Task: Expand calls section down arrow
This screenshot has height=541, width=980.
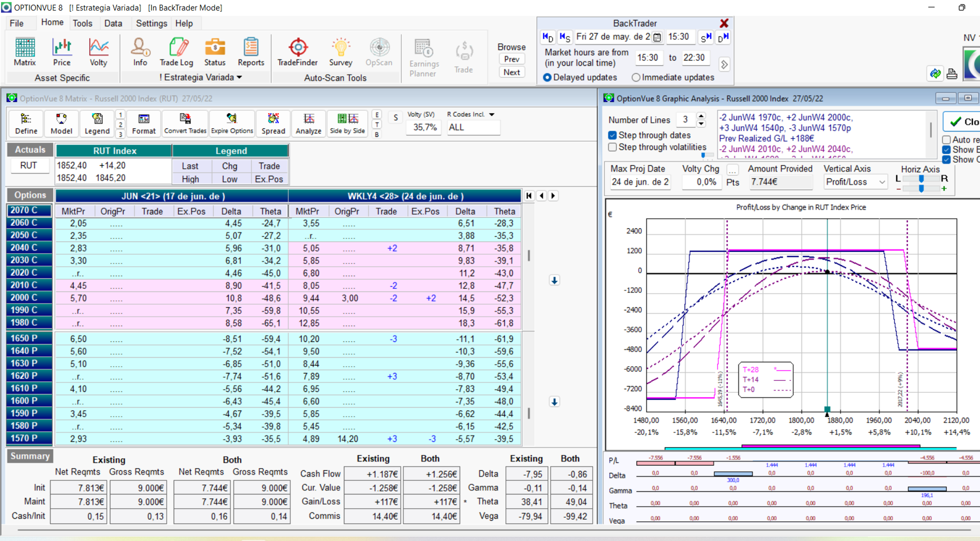Action: [x=554, y=280]
